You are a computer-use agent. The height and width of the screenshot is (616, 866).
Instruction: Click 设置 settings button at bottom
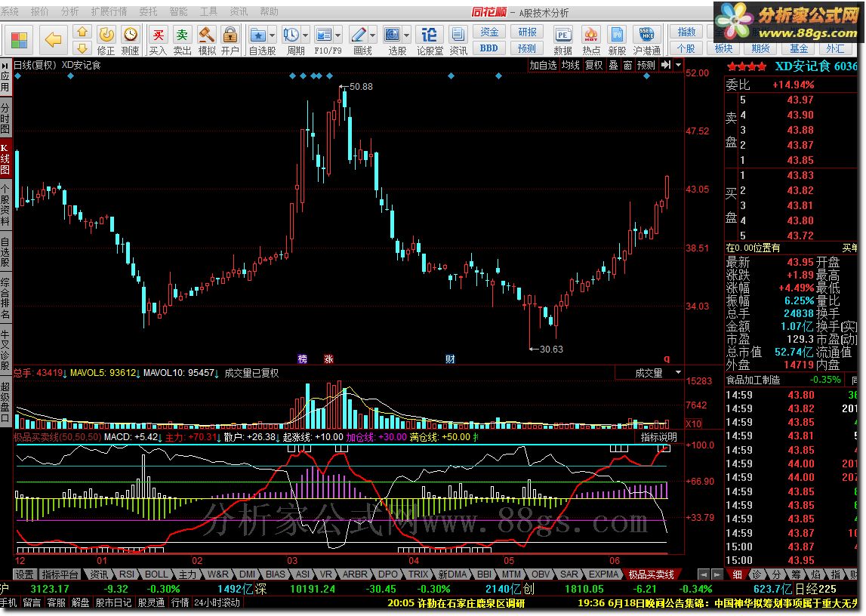pos(24,574)
